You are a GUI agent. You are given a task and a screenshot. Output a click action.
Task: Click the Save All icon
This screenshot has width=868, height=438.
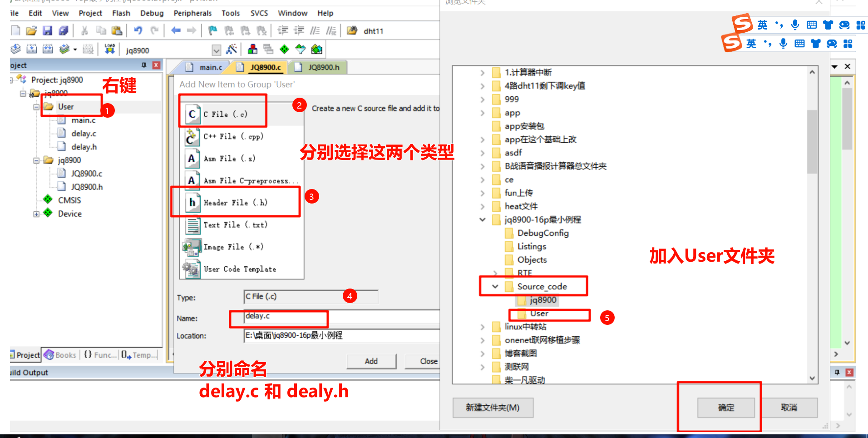[x=63, y=30]
